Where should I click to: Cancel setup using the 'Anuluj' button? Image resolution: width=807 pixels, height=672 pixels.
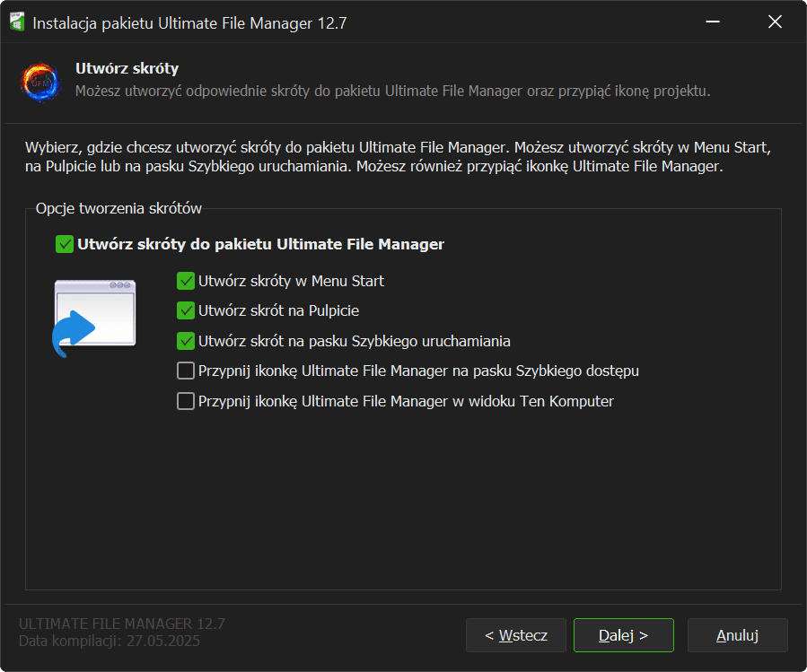tap(737, 635)
